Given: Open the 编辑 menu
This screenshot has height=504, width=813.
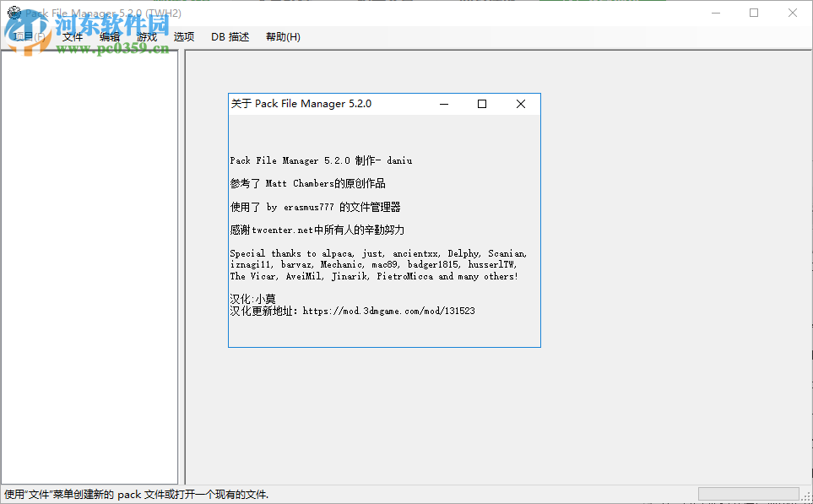Looking at the screenshot, I should pos(110,36).
